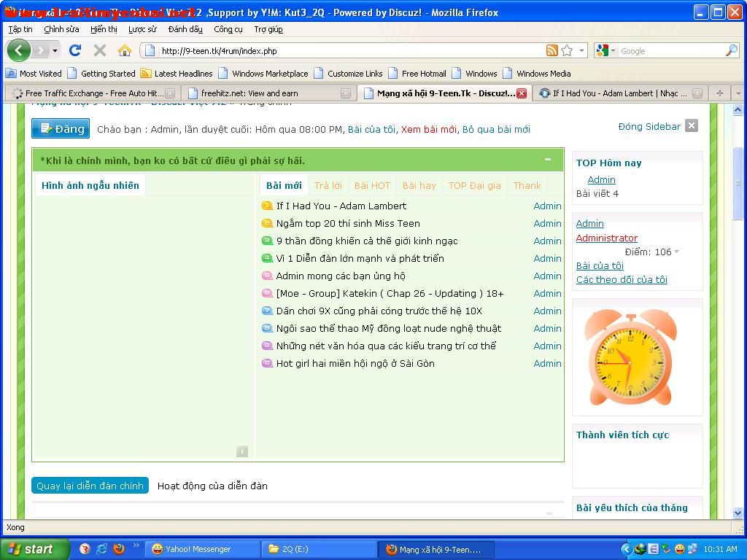Open the address bar history dropdown

[x=581, y=50]
